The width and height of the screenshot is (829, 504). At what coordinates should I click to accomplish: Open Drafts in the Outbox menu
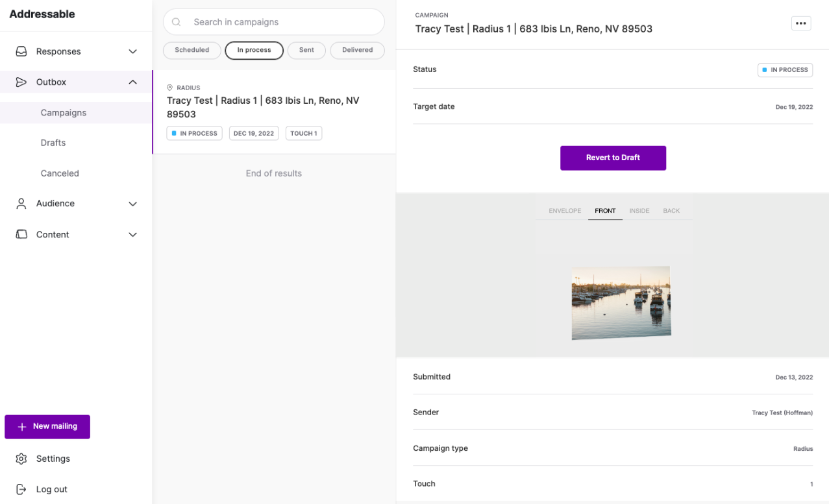click(53, 143)
